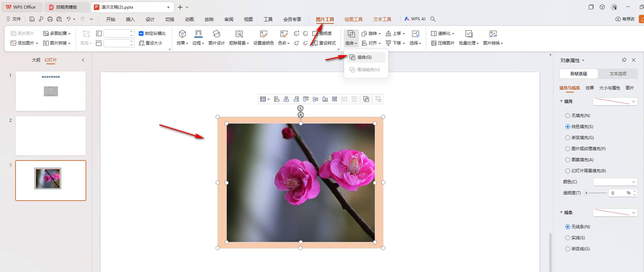Open the 文件 menu

click(x=13, y=19)
